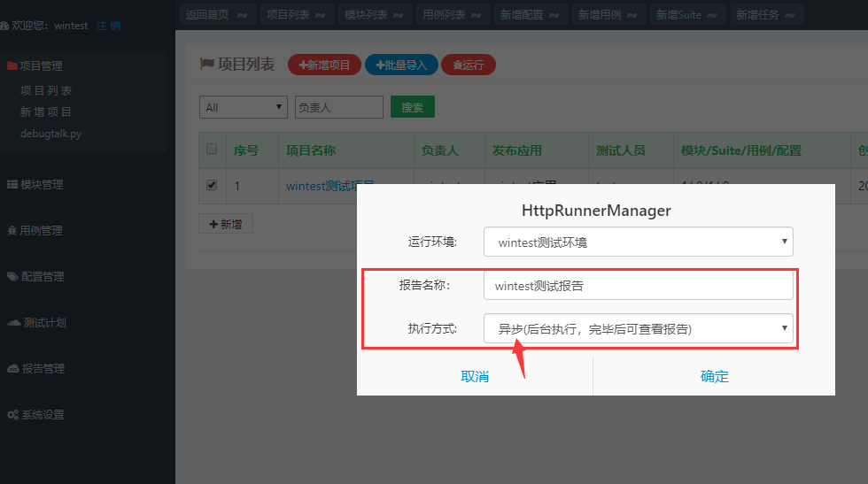The image size is (868, 484).
Task: Click the bug icon beside 用例管理
Action: pos(12,231)
